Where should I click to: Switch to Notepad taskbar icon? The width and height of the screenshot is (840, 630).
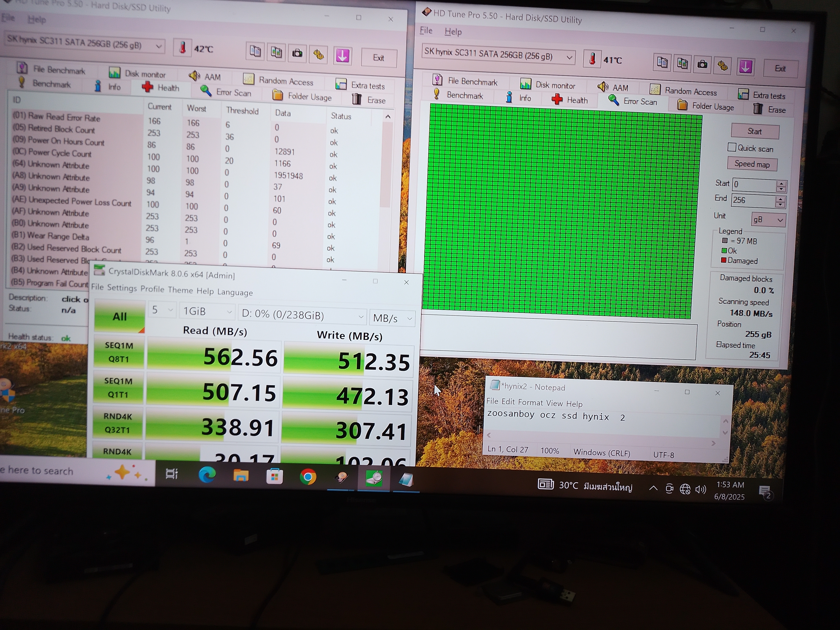[x=406, y=480]
